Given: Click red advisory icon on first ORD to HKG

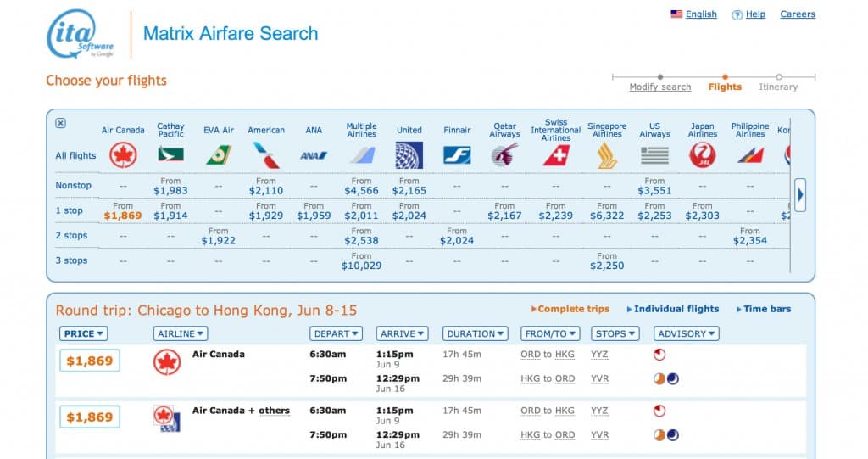Looking at the screenshot, I should click(659, 355).
